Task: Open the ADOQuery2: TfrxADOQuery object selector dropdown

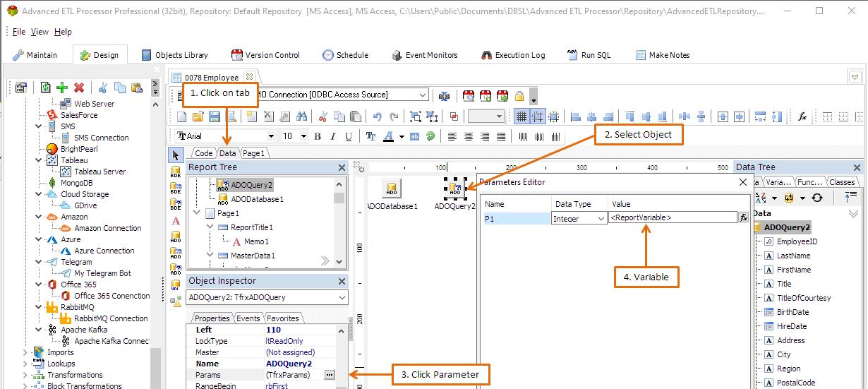Action: click(x=342, y=298)
